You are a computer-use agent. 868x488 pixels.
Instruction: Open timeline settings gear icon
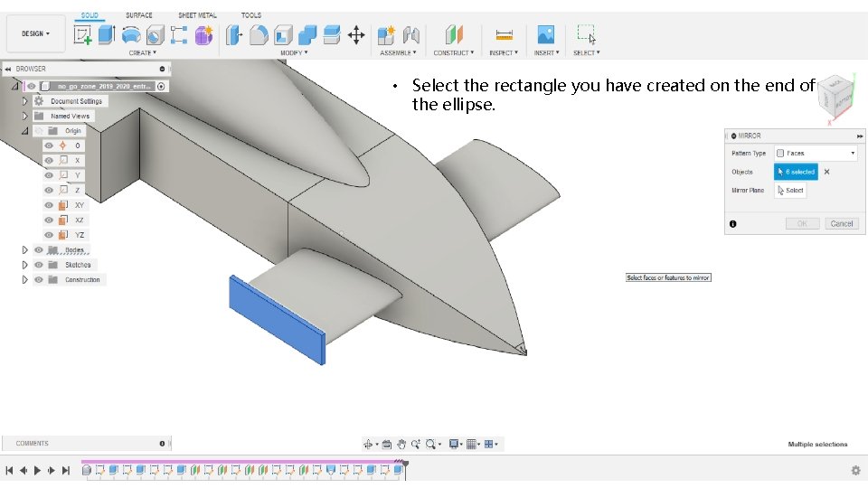[x=856, y=470]
